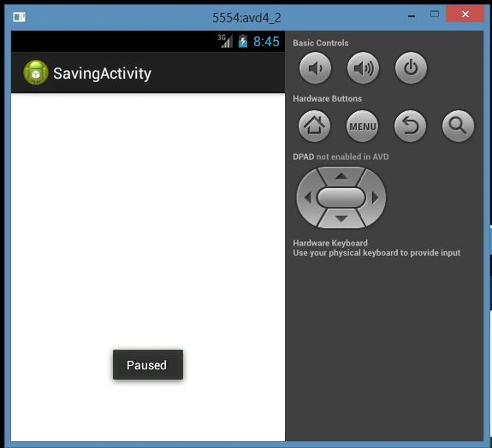Maximize the 5554:avd4_2 emulator window

coord(435,15)
